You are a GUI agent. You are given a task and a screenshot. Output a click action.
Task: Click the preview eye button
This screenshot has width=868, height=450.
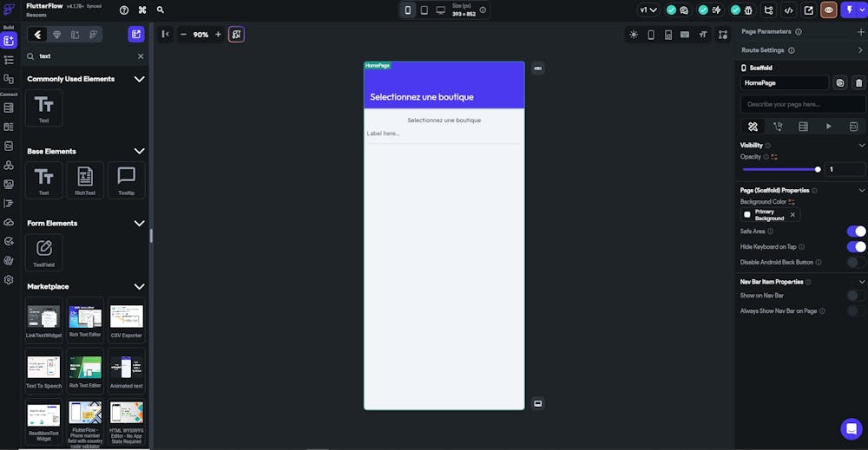click(x=829, y=10)
